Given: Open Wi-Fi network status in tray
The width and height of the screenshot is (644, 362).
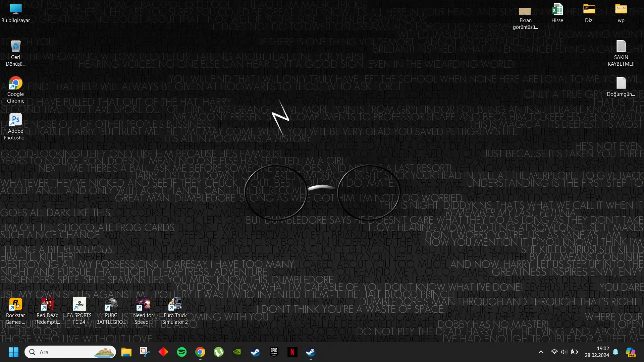Looking at the screenshot, I should [x=554, y=352].
